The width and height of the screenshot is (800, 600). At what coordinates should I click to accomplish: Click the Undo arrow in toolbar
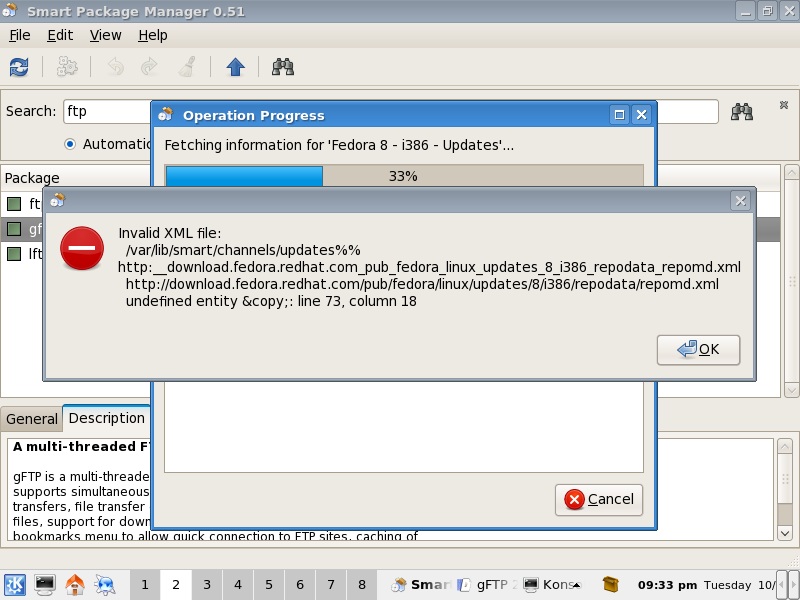click(116, 67)
